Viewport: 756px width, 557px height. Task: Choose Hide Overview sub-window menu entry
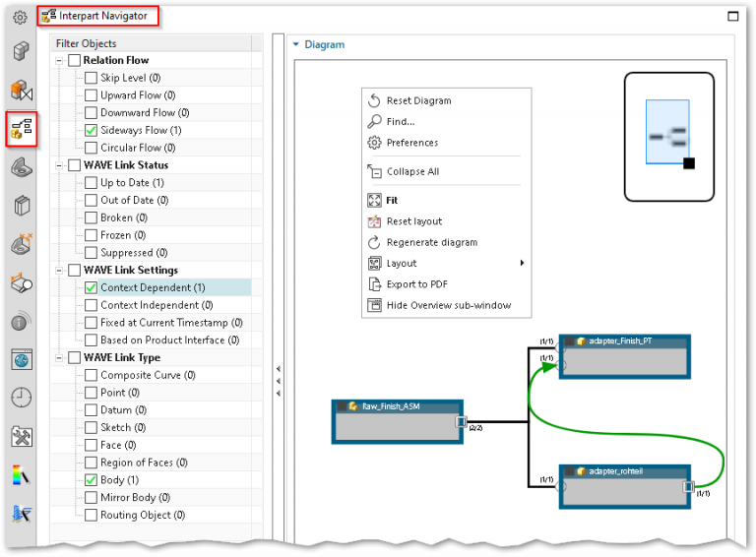(x=448, y=305)
